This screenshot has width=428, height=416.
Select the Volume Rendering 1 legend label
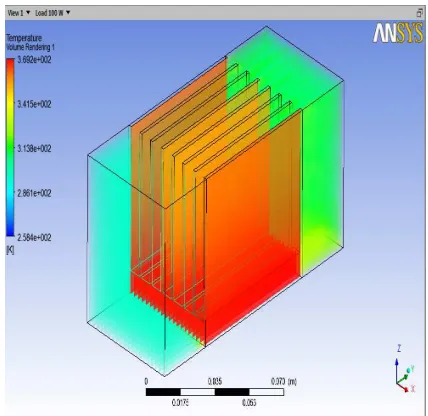tap(30, 47)
